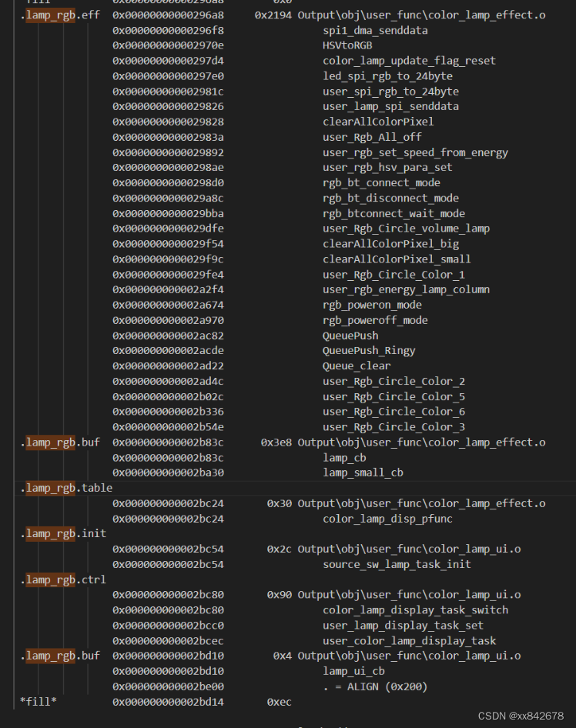The width and height of the screenshot is (576, 728).
Task: Click the 0x2194 size value
Action: (x=273, y=15)
